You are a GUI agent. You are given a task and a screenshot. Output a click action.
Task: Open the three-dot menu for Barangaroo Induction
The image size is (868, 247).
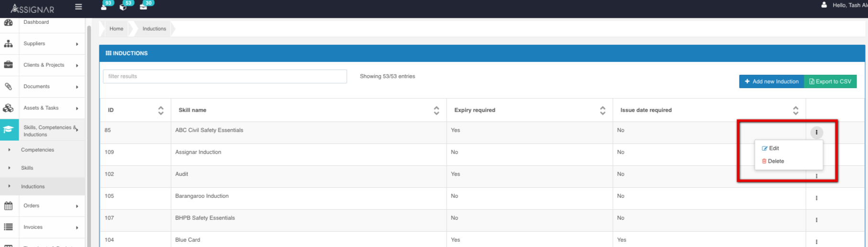pyautogui.click(x=816, y=198)
